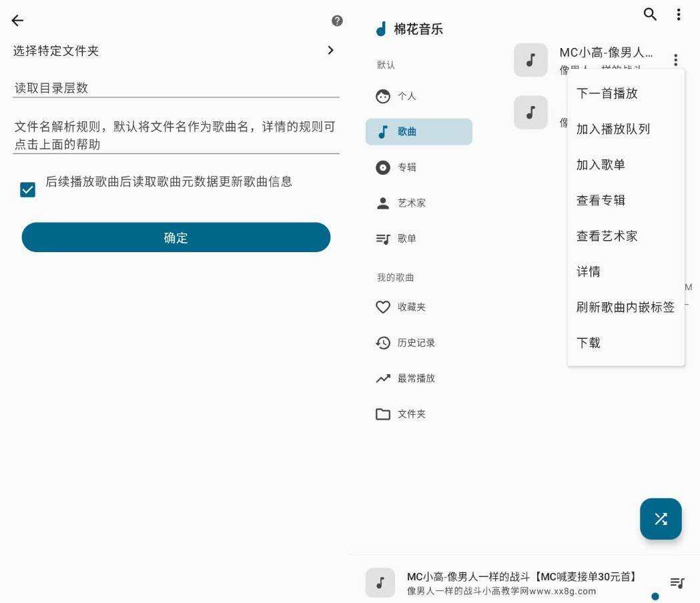Open 历史记录 in the sidebar

[x=419, y=343]
